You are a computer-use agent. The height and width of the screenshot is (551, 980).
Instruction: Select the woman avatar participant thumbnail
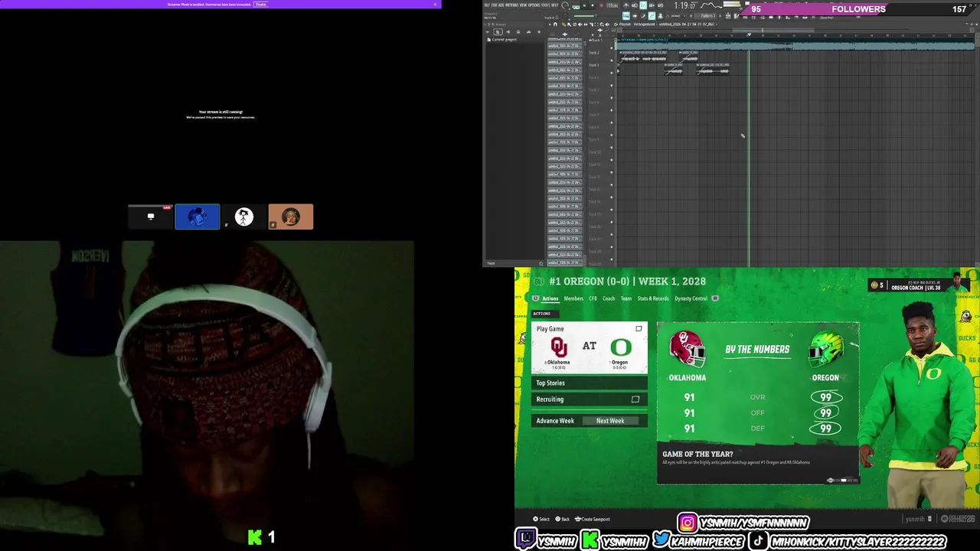click(x=291, y=217)
